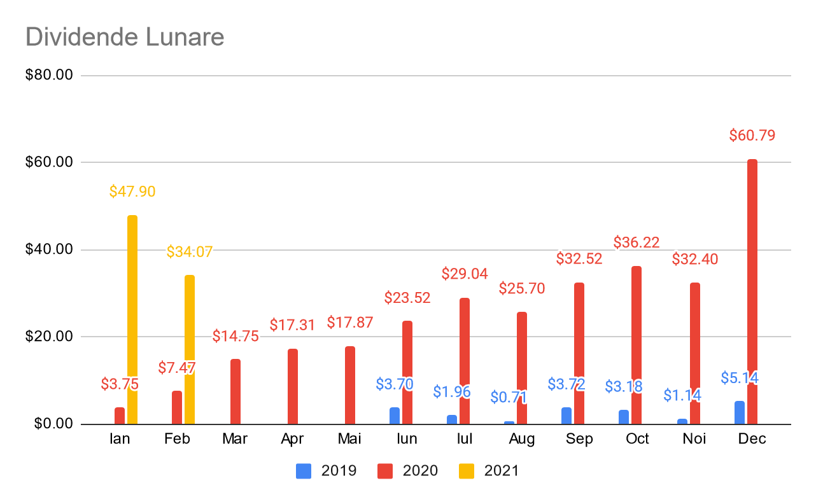The height and width of the screenshot is (504, 816).
Task: Click the "$36.22" data label
Action: [637, 242]
